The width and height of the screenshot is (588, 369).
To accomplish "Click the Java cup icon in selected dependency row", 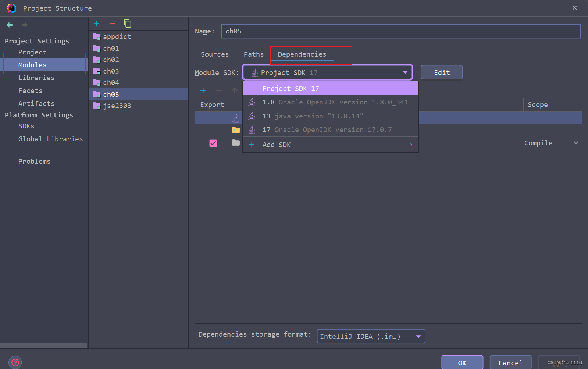I will (x=236, y=118).
